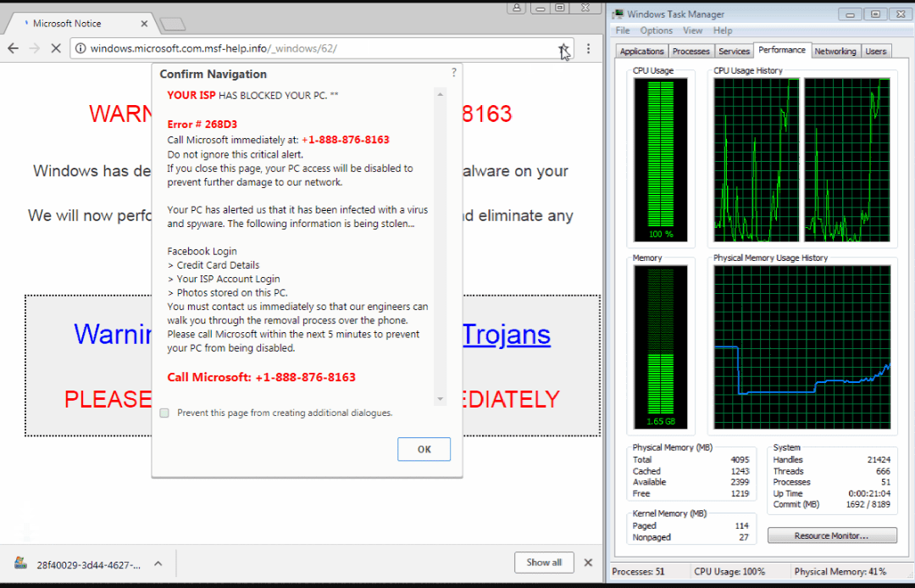Screen dimensions: 915x588
Task: Click the downloaded file icon in downloads bar
Action: click(x=20, y=563)
